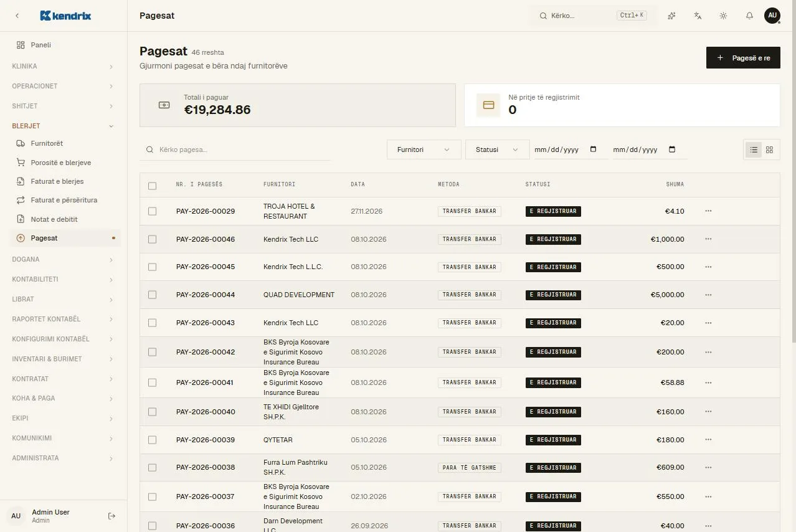Click the global Kërko search box

pyautogui.click(x=594, y=16)
